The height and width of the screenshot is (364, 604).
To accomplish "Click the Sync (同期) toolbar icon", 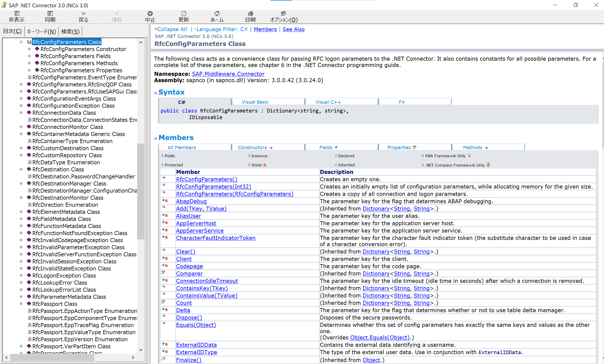I will pos(50,14).
